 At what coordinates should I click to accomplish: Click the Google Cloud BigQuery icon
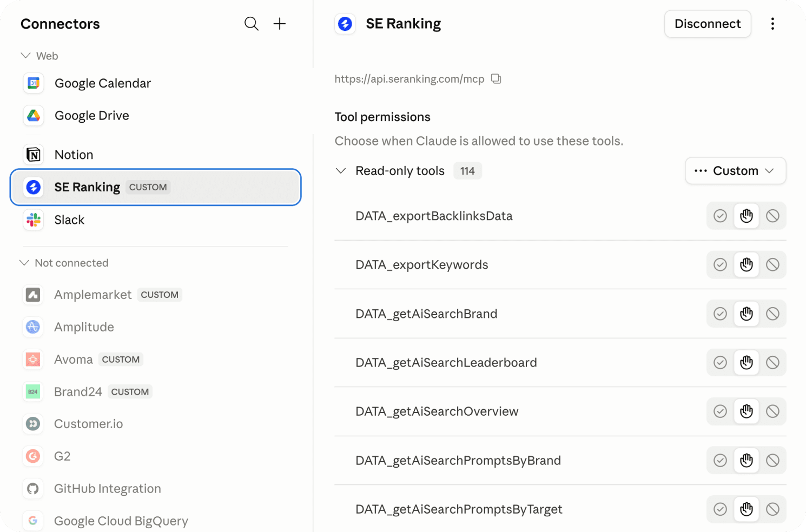point(33,521)
